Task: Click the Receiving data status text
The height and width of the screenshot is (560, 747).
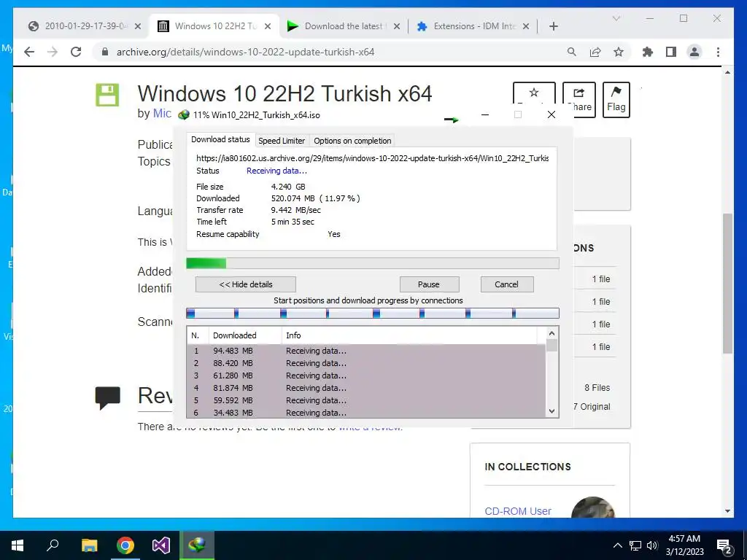Action: [x=276, y=171]
